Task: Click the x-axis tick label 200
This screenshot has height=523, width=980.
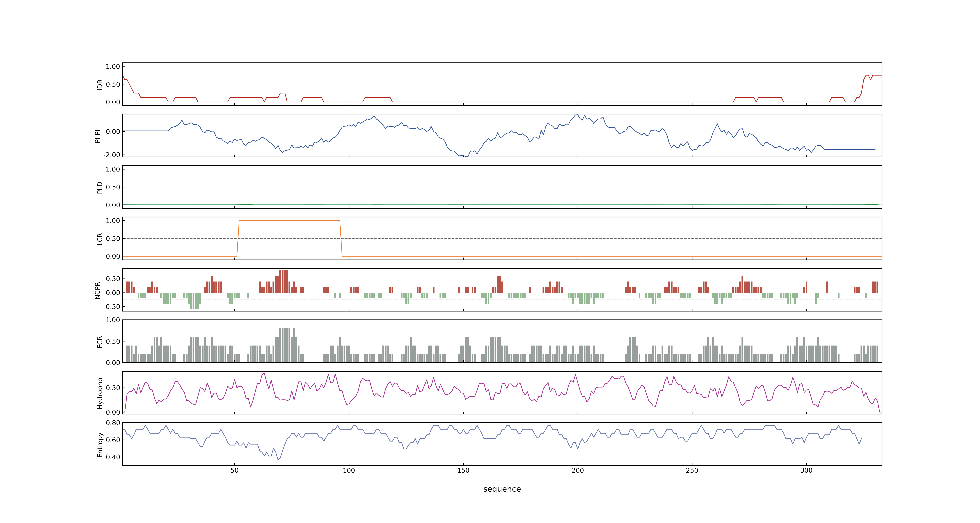Action: [577, 470]
